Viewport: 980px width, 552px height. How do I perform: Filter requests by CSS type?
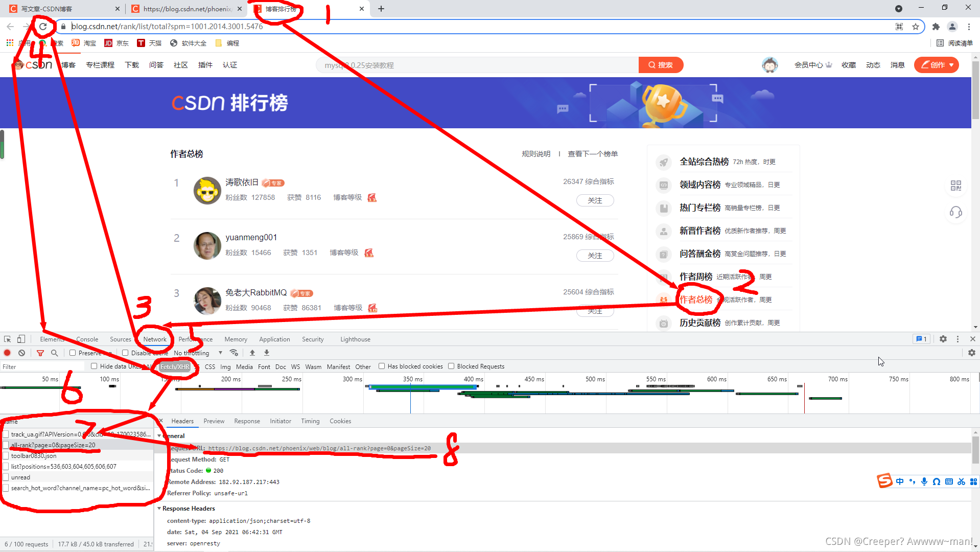[210, 366]
